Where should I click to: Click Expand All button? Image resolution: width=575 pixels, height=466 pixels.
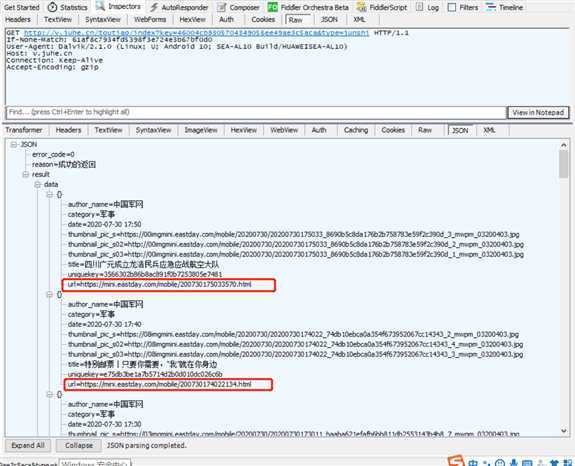click(x=28, y=445)
